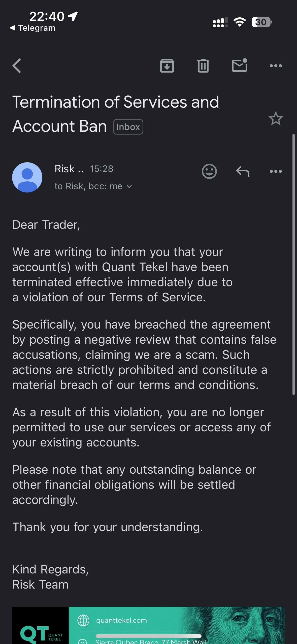This screenshot has height=644, width=297.
Task: Tap the globe icon in signature
Action: click(83, 620)
